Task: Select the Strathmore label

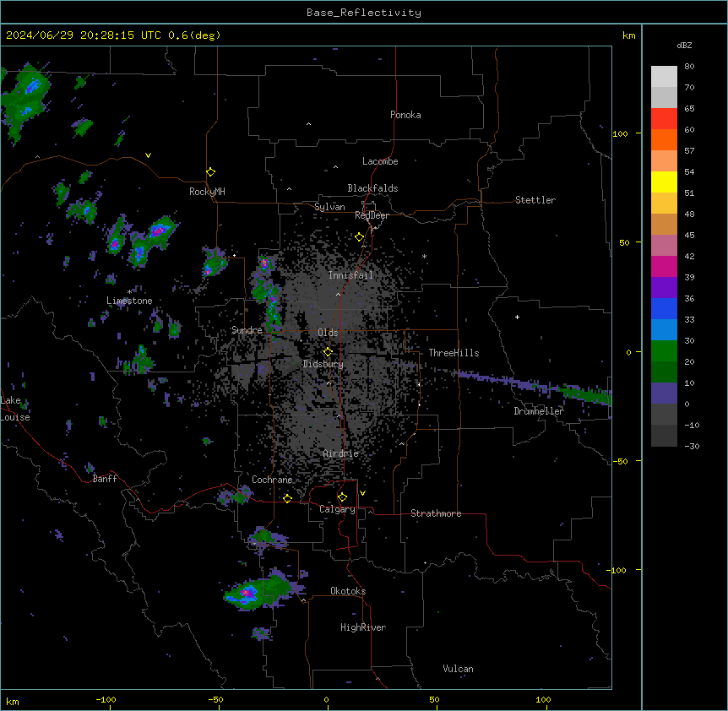Action: click(x=436, y=513)
